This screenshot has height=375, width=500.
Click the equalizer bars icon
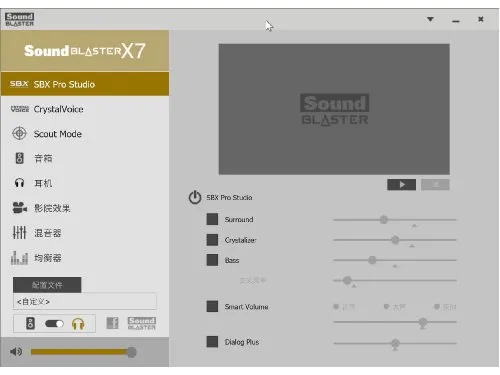[x=19, y=258]
